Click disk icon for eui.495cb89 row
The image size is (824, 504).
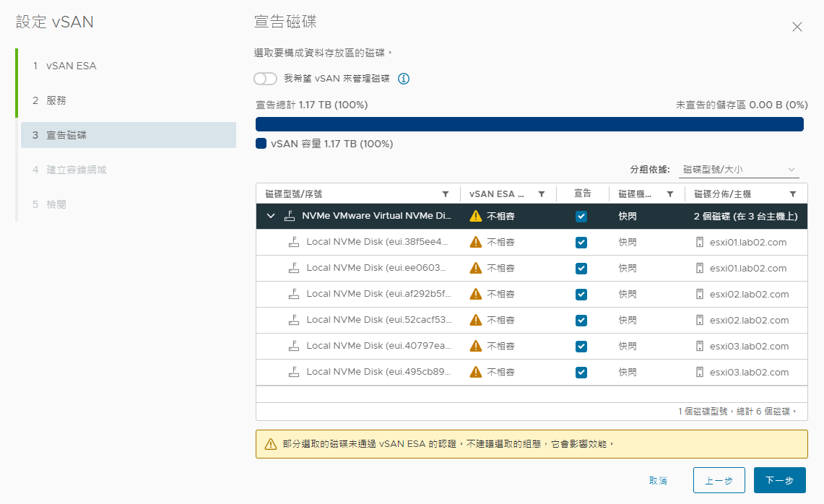tap(294, 372)
